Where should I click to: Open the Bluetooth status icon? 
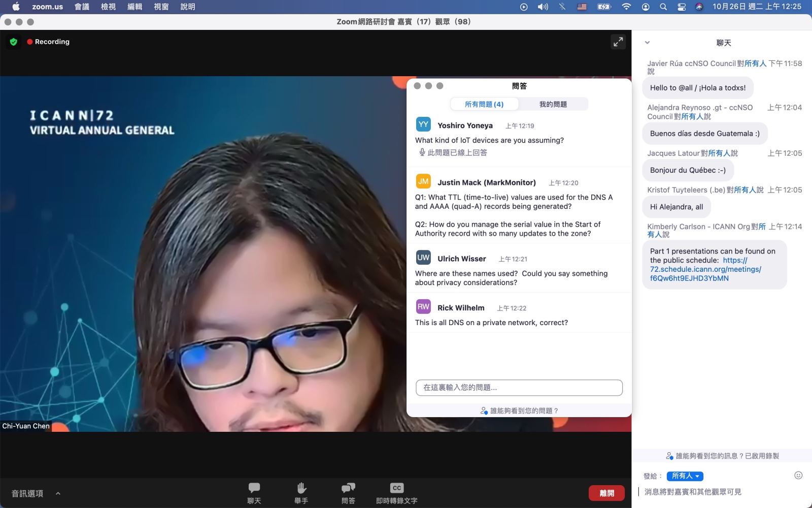click(x=562, y=7)
